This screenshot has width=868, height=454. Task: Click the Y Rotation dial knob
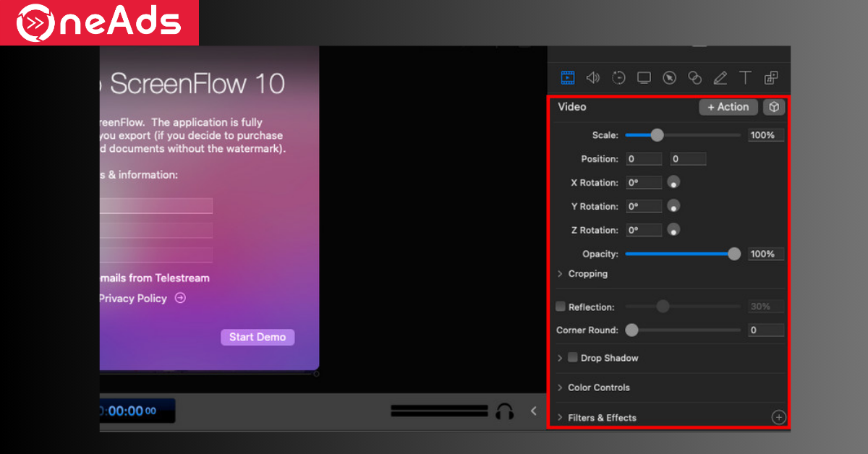click(673, 206)
